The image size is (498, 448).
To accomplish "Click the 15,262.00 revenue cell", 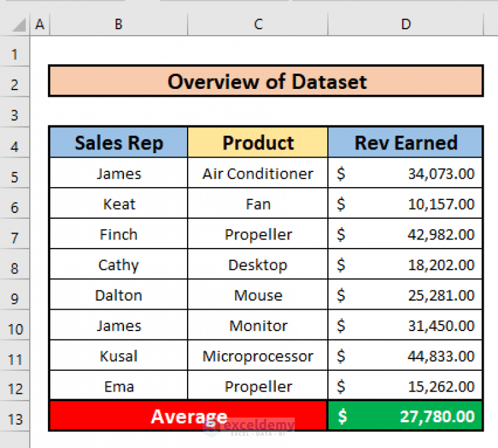I will 405,386.
